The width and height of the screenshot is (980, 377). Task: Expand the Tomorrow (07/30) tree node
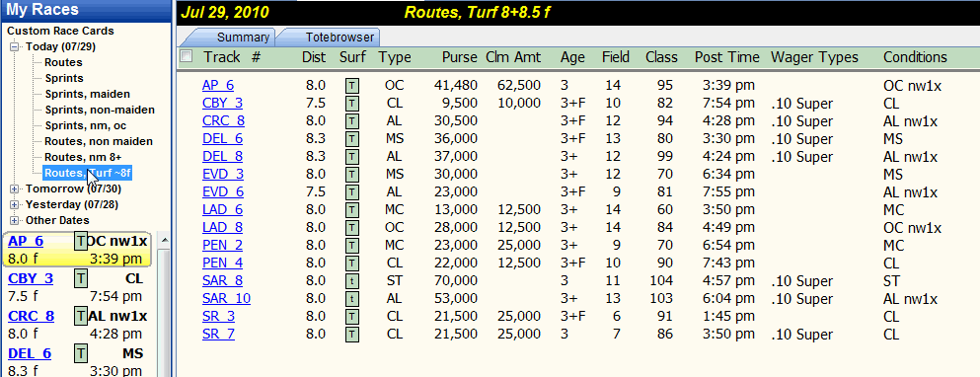click(x=15, y=188)
